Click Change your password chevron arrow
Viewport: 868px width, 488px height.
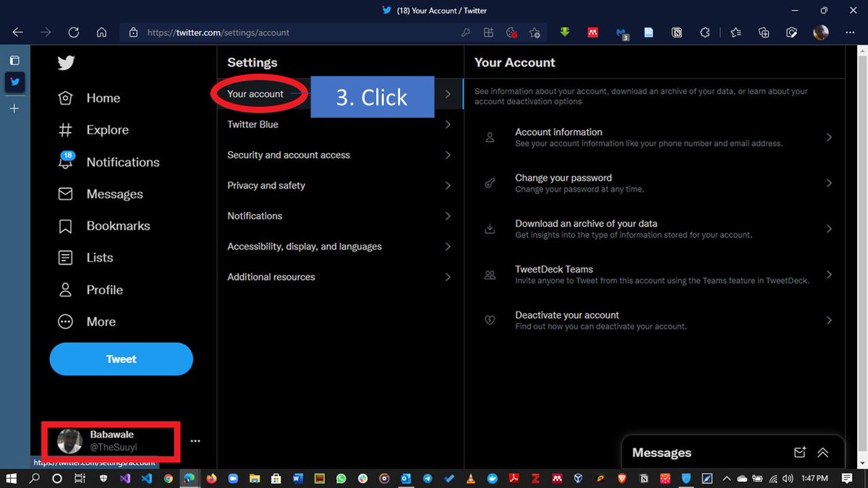(x=829, y=183)
